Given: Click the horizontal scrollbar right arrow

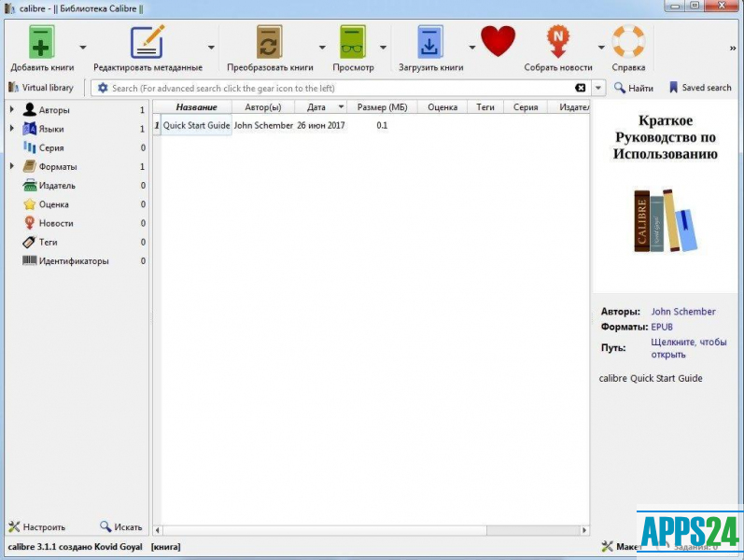Looking at the screenshot, I should pos(584,530).
